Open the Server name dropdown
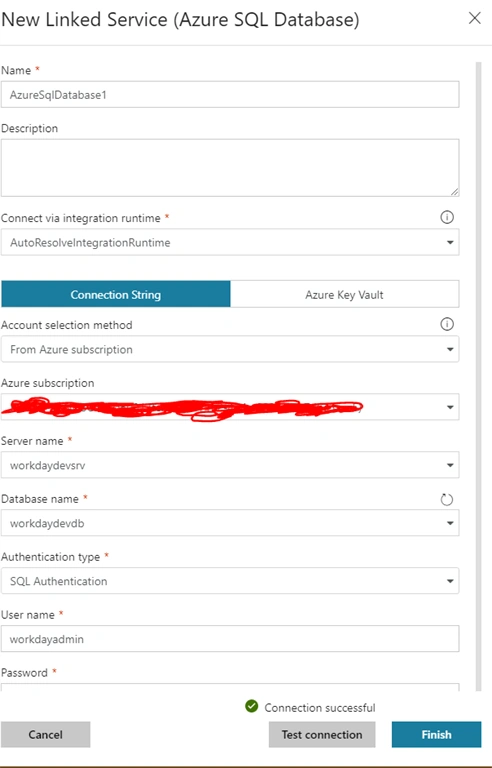This screenshot has height=768, width=492. (230, 465)
